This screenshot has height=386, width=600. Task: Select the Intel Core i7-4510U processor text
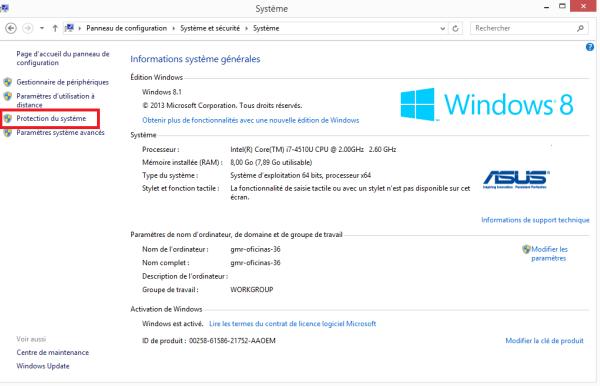[313, 149]
